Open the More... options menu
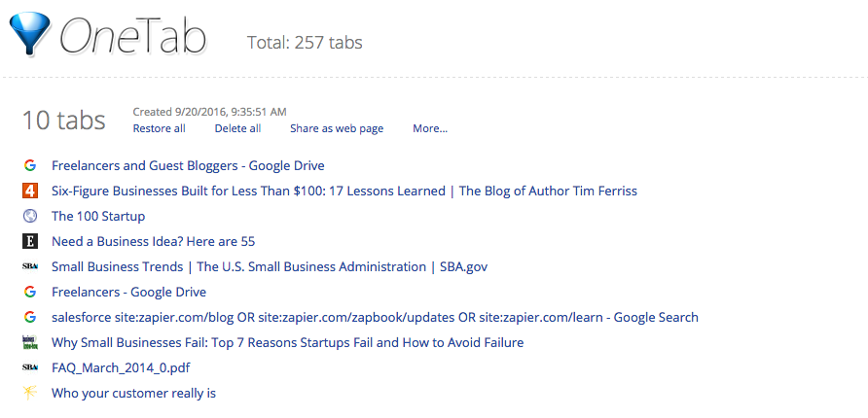The width and height of the screenshot is (868, 418). tap(430, 128)
